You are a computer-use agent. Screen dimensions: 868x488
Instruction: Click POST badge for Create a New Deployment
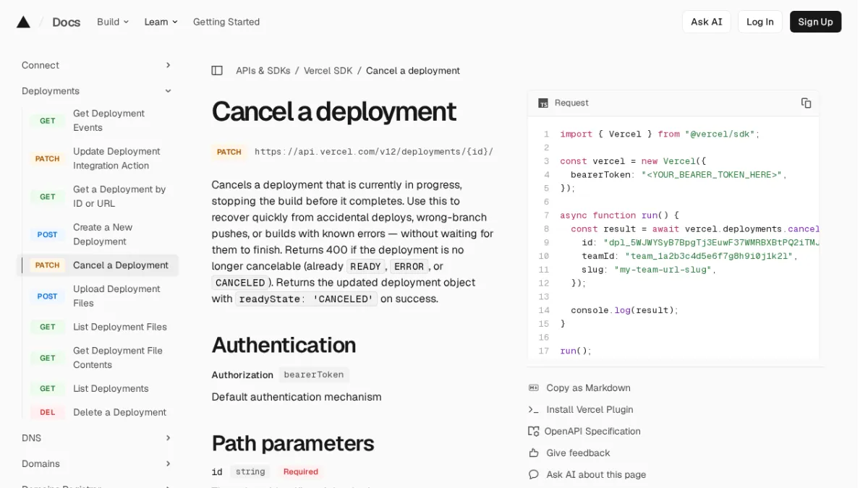pyautogui.click(x=48, y=234)
